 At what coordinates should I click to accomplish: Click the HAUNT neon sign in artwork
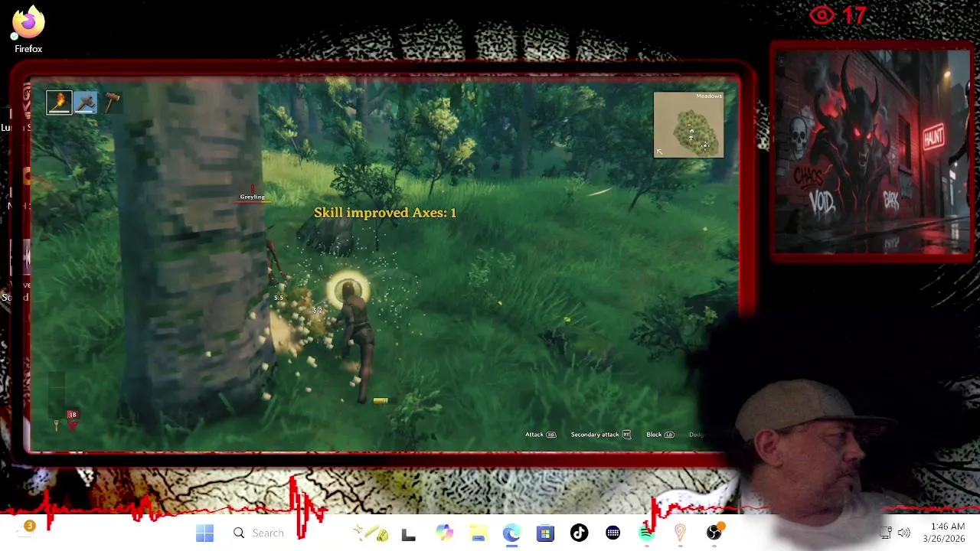934,138
